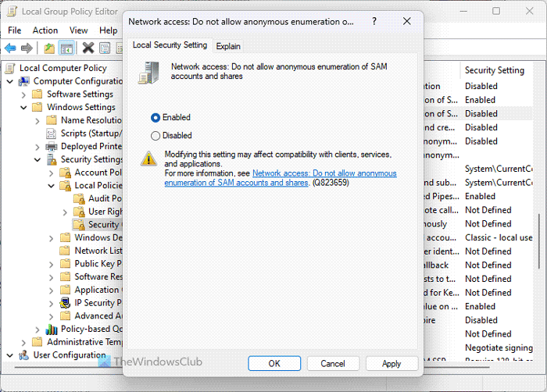Click the Up one level folder icon
The height and width of the screenshot is (392, 547).
49,48
